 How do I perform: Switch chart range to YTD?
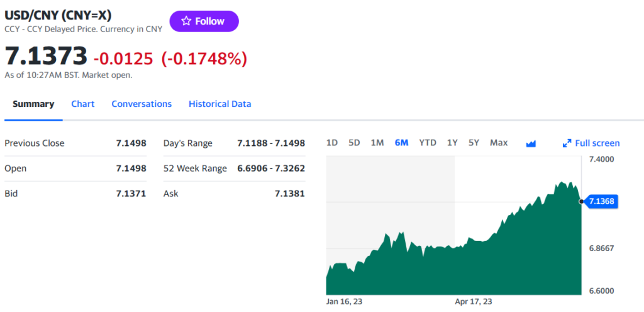click(428, 143)
